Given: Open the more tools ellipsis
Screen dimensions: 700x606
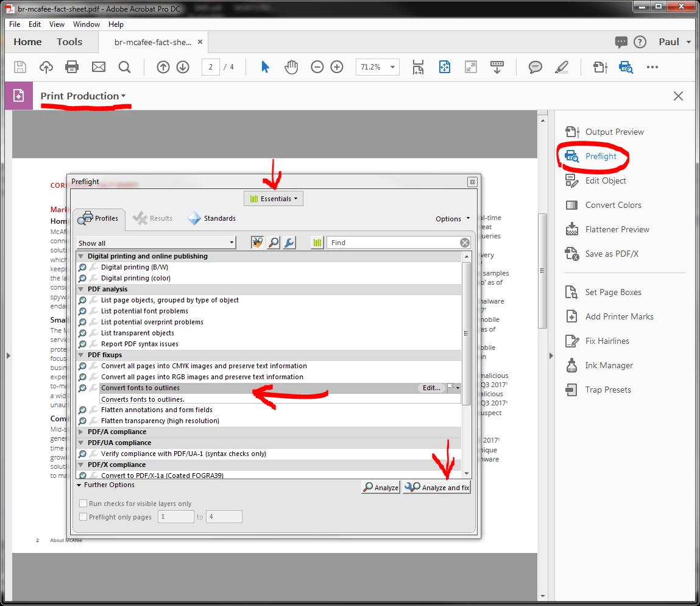Looking at the screenshot, I should coord(652,67).
